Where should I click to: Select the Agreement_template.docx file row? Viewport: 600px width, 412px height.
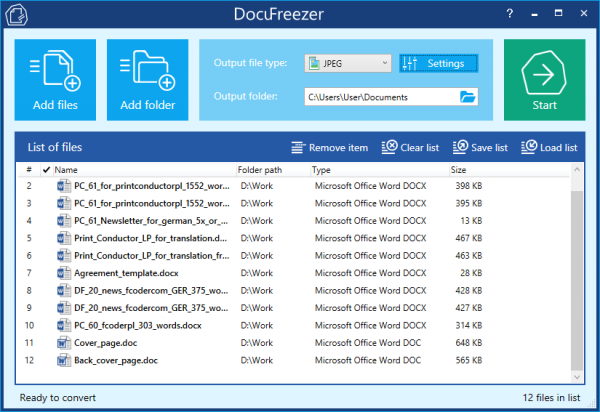[293, 273]
